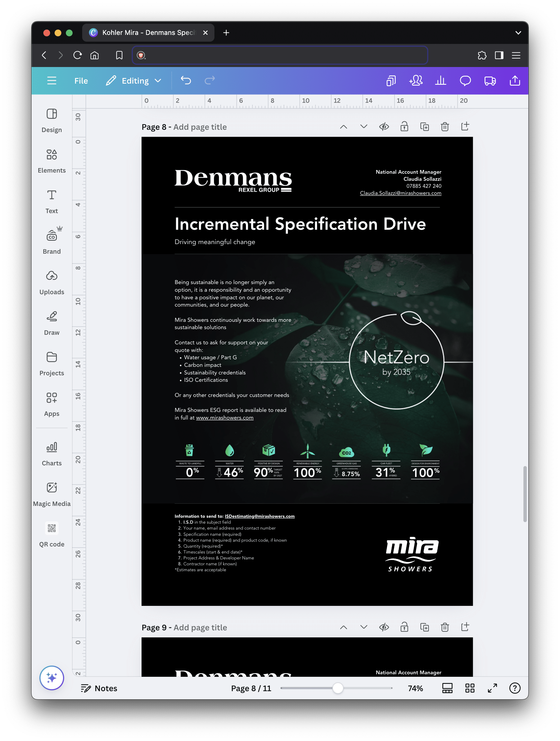
Task: Click the Claudia.Sollazzi@mirashowers.com email link
Action: (x=400, y=193)
